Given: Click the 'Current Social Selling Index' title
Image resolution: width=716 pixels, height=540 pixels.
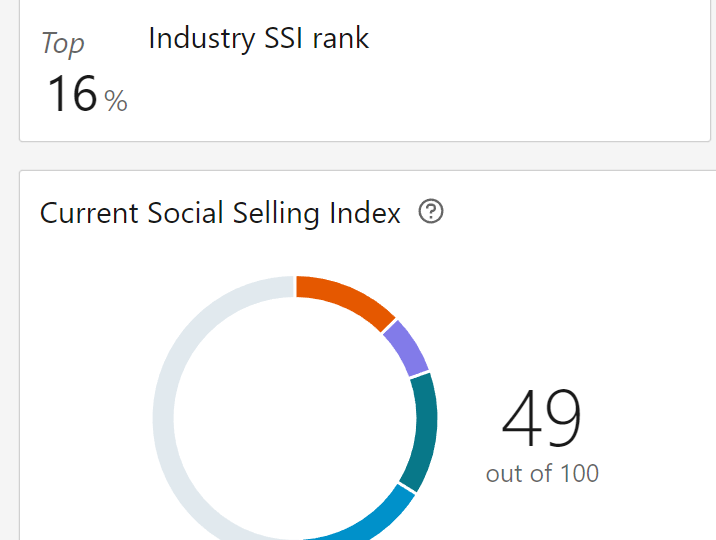Looking at the screenshot, I should (x=220, y=213).
